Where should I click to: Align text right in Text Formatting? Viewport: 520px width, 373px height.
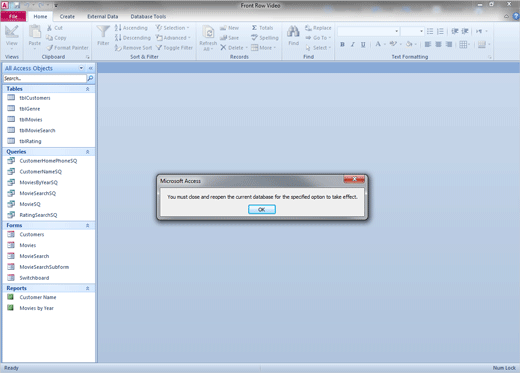(449, 44)
